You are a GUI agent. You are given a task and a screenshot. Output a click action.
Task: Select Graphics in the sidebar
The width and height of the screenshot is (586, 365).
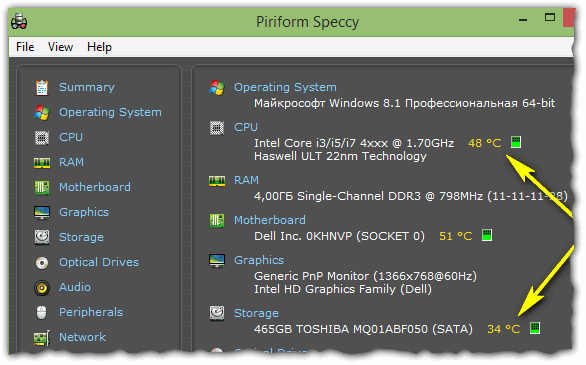click(x=84, y=212)
